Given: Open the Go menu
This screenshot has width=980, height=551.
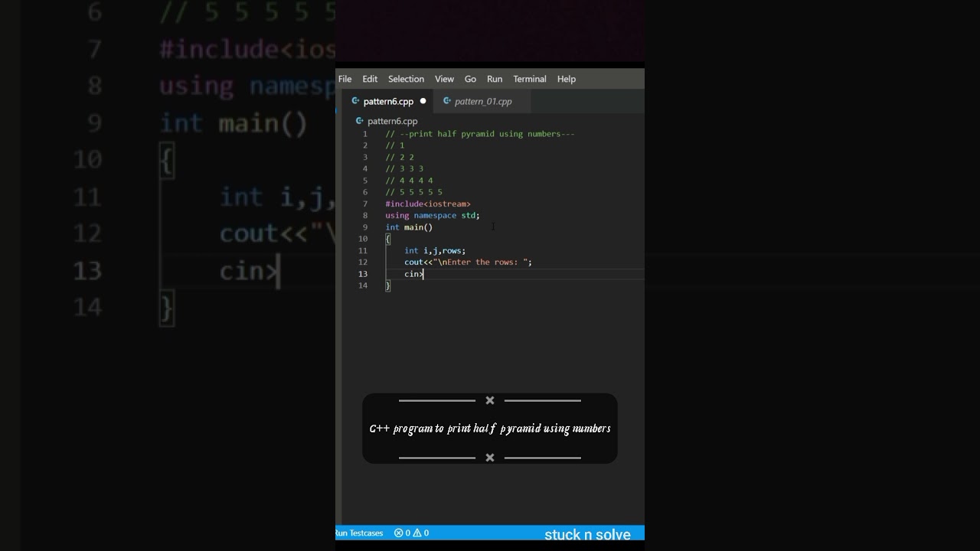Looking at the screenshot, I should click(x=470, y=79).
